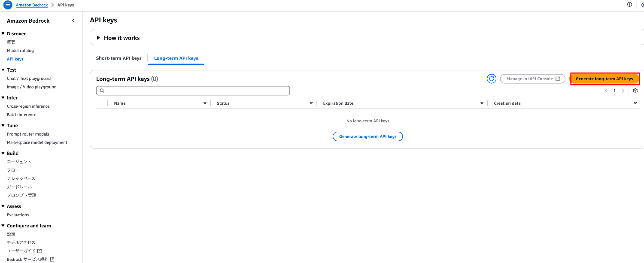Screen dimensions: 644x263
Task: Open 概要 in the sidebar
Action: click(x=11, y=42)
